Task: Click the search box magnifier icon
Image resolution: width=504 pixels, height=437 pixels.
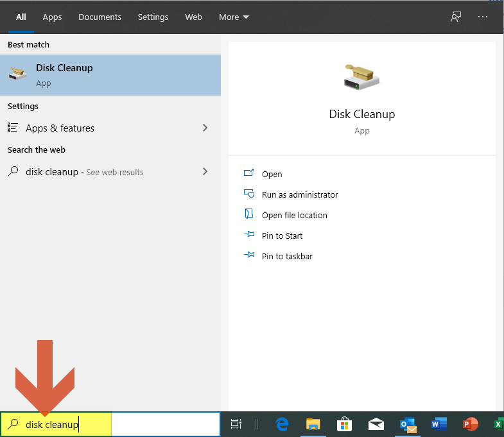Action: coord(13,424)
